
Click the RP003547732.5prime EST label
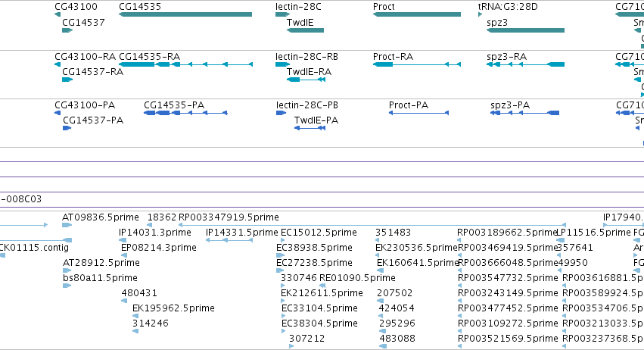(x=508, y=277)
